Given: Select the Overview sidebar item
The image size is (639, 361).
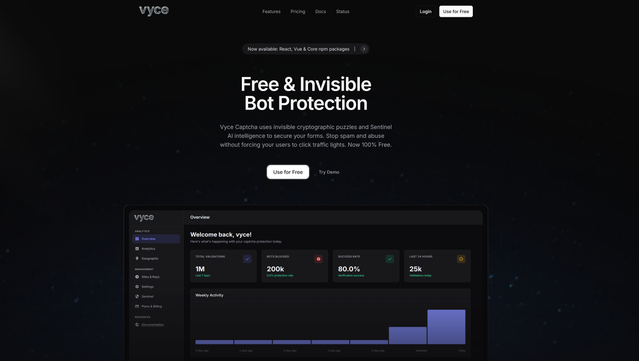Looking at the screenshot, I should tap(156, 239).
